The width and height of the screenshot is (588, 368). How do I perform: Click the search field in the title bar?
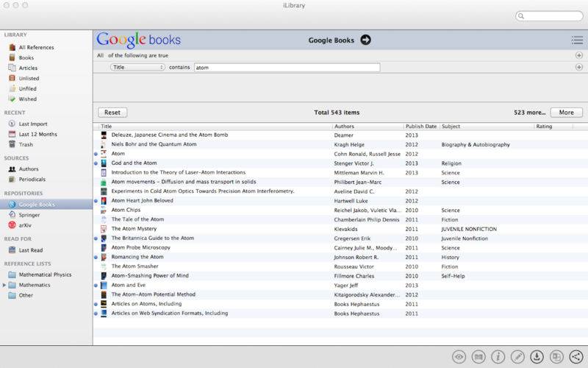[x=549, y=15]
